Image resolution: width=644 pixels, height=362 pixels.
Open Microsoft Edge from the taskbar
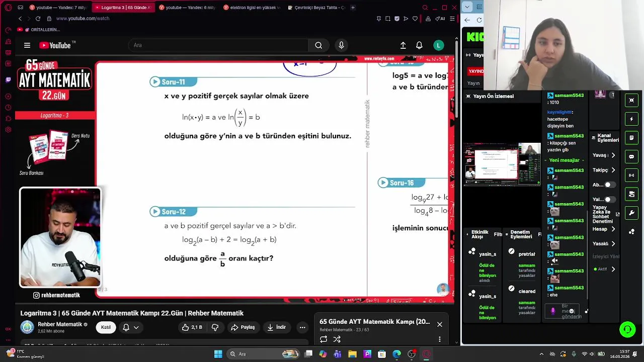point(396,354)
